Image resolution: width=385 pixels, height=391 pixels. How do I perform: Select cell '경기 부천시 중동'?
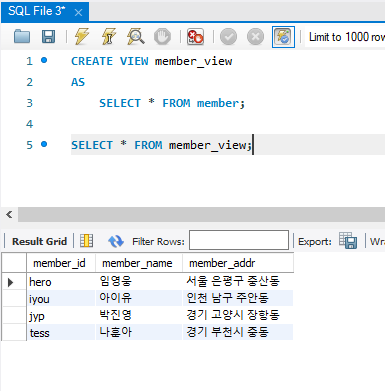click(x=238, y=332)
